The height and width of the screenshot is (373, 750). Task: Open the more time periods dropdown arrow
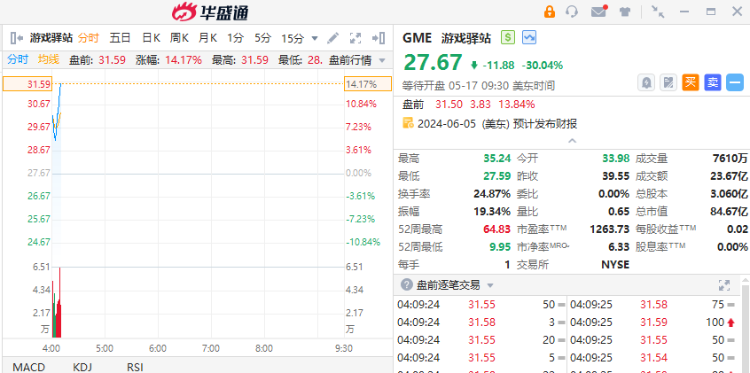(314, 38)
